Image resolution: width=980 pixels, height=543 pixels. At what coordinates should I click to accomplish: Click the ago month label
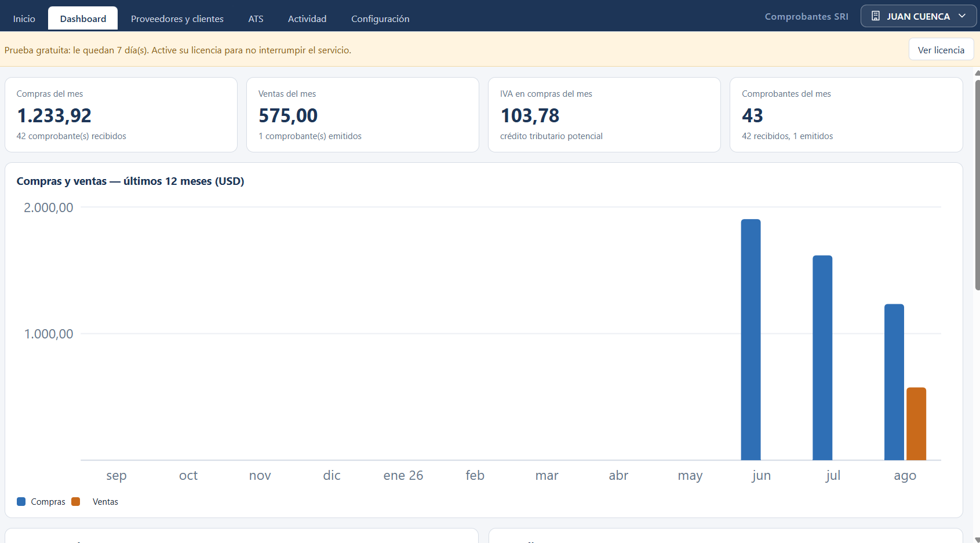point(905,476)
